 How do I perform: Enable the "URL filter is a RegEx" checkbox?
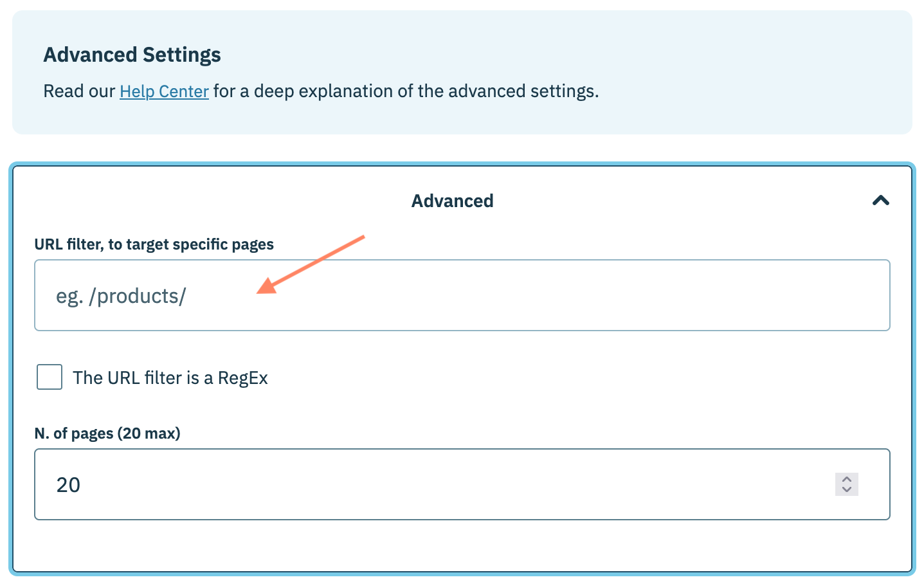click(x=50, y=377)
